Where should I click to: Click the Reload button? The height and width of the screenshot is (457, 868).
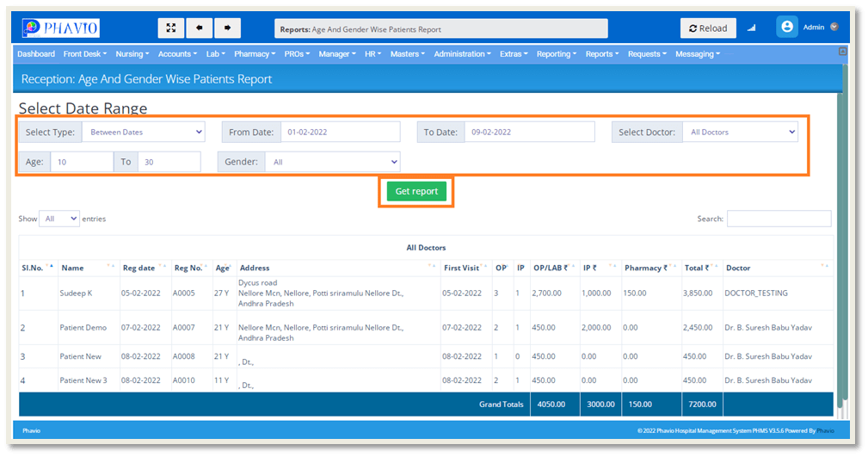point(708,28)
